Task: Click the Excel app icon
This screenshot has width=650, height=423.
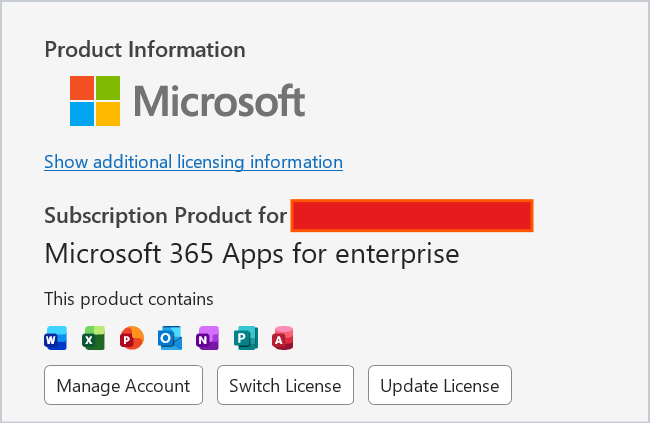Action: coord(94,338)
